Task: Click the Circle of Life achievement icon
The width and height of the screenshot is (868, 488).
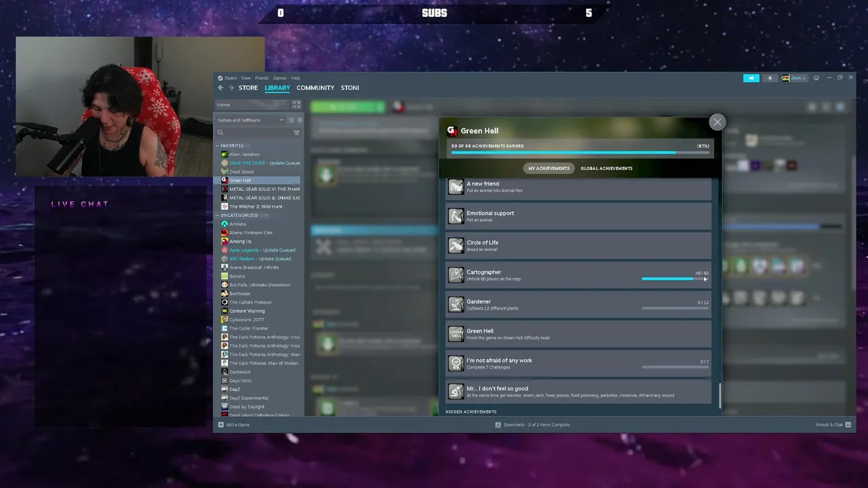Action: pos(456,245)
